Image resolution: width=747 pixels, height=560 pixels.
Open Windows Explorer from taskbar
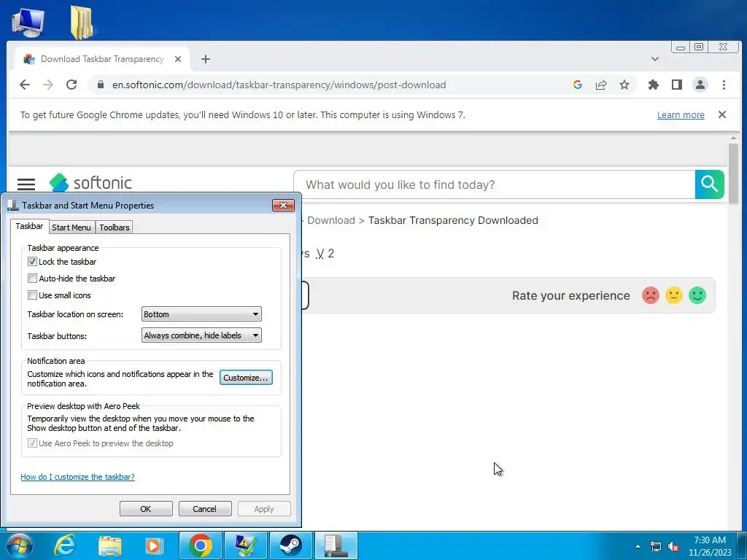pos(110,545)
